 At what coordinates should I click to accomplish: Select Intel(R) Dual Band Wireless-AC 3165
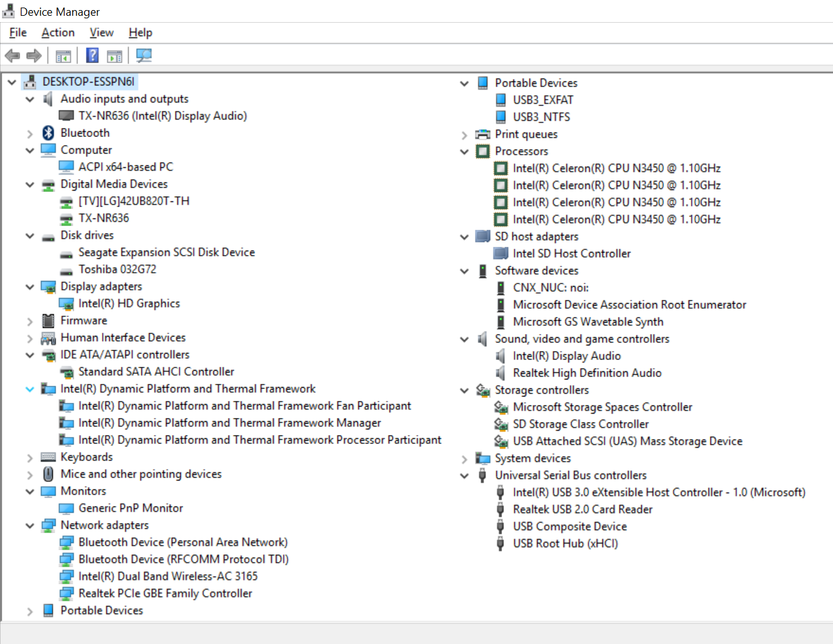tap(168, 576)
